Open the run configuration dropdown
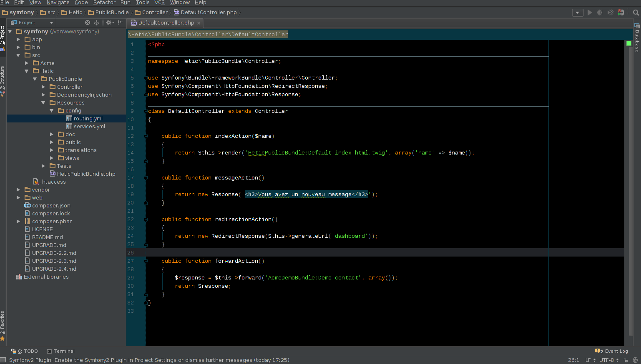The width and height of the screenshot is (641, 364). [578, 12]
